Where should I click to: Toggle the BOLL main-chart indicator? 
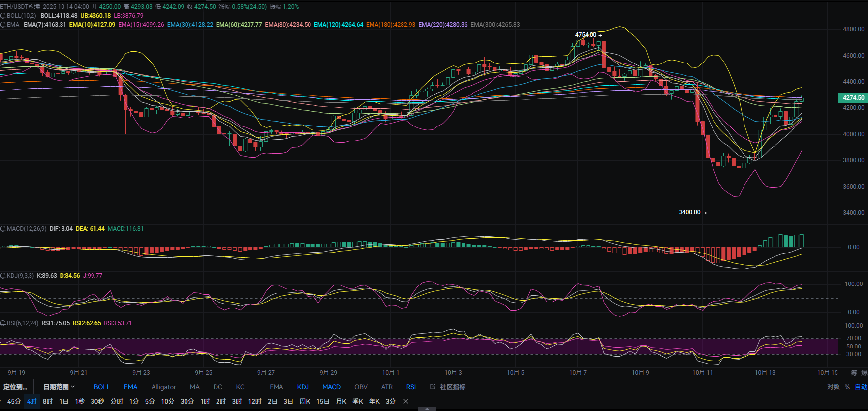(x=102, y=387)
